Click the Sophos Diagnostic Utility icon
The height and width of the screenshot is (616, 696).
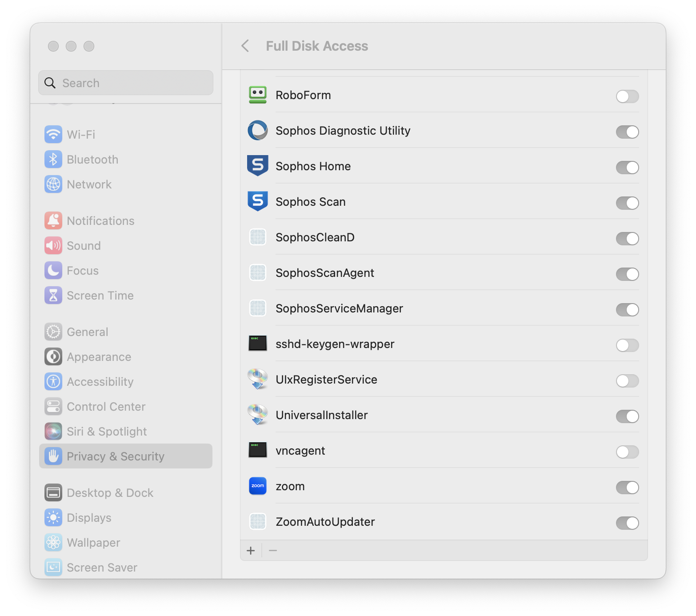click(x=257, y=131)
